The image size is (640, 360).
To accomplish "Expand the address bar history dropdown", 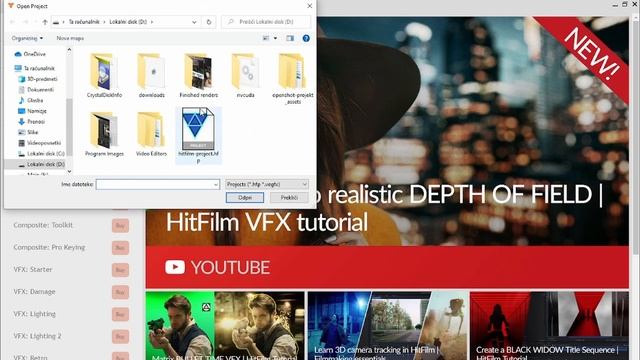I will pyautogui.click(x=194, y=22).
